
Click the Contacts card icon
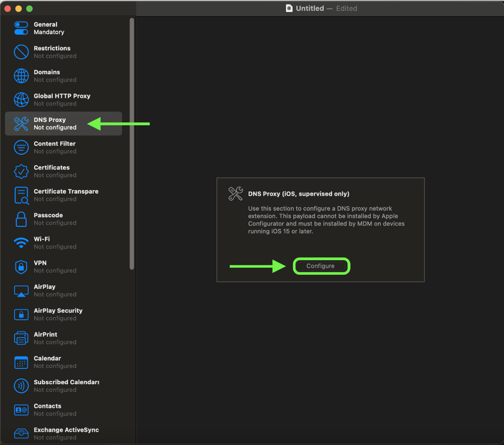[x=21, y=410]
